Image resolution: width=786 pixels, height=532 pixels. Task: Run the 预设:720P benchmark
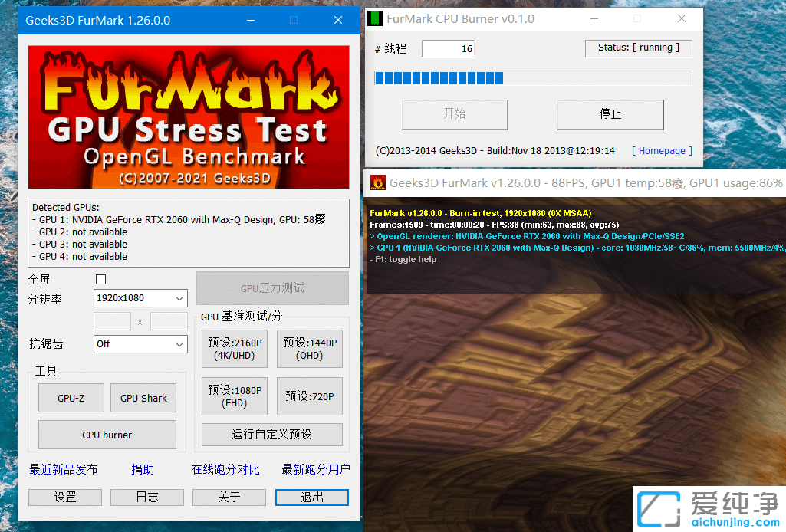point(309,396)
